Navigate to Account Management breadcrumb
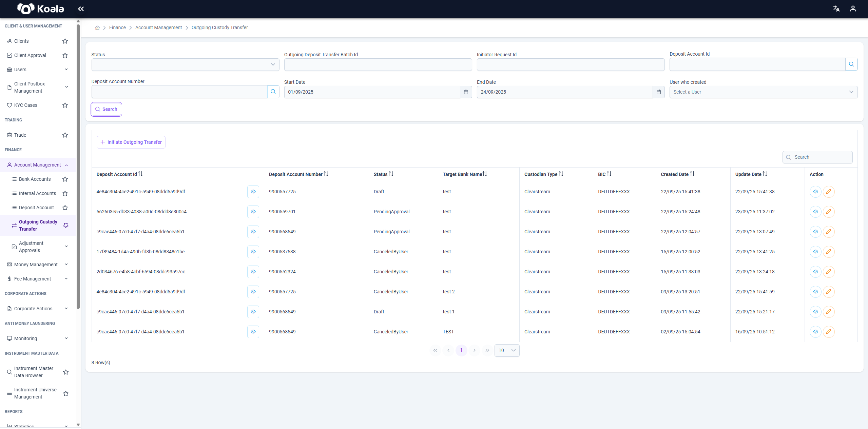 158,28
